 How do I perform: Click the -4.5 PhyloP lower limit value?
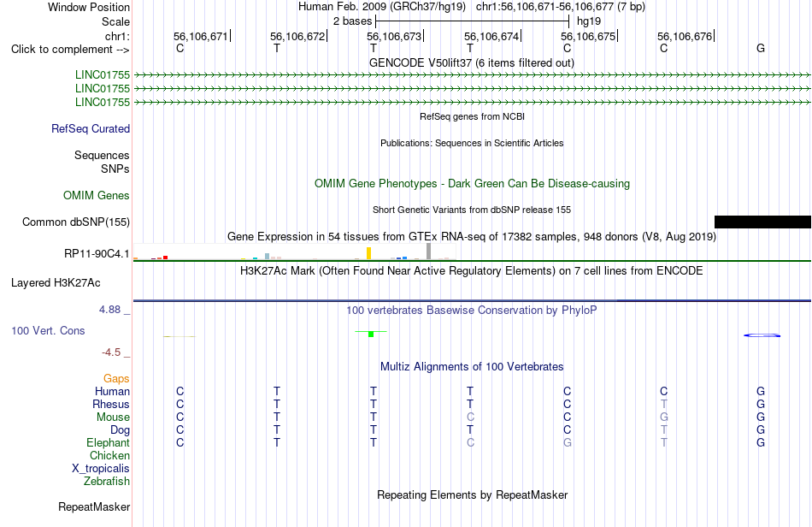(111, 352)
